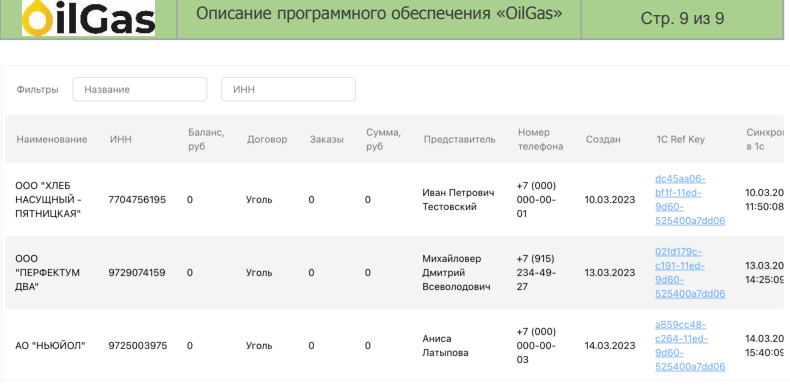Viewport: 790px width, 387px height.
Task: Click representative Аниса Латыпова
Action: 445,346
